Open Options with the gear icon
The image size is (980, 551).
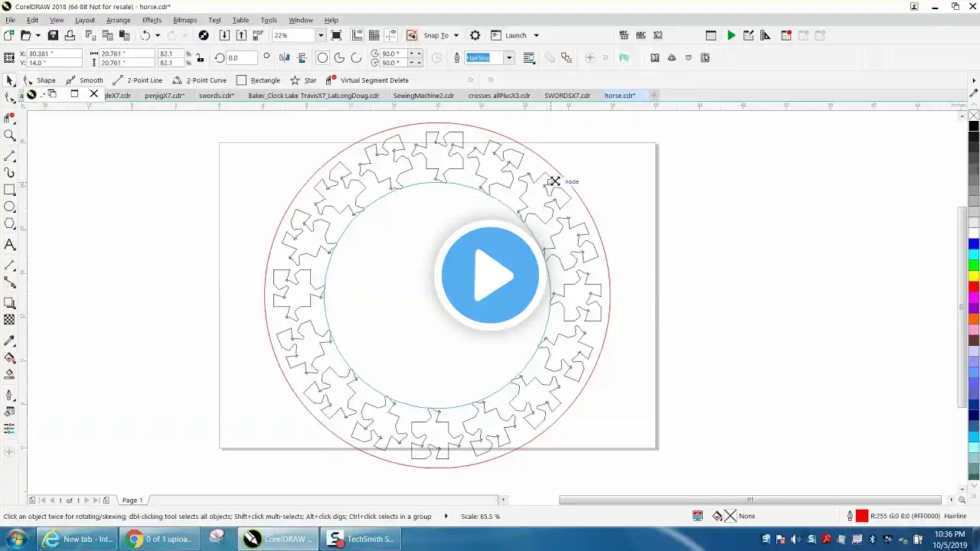(475, 35)
